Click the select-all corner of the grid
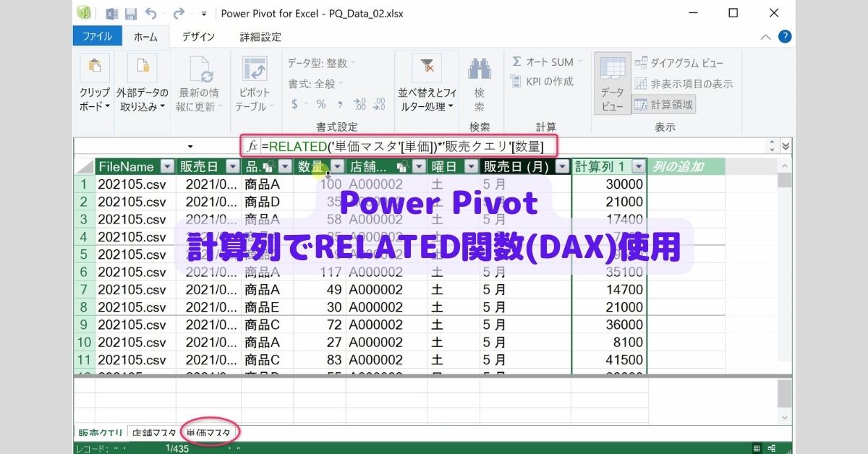 [85, 167]
